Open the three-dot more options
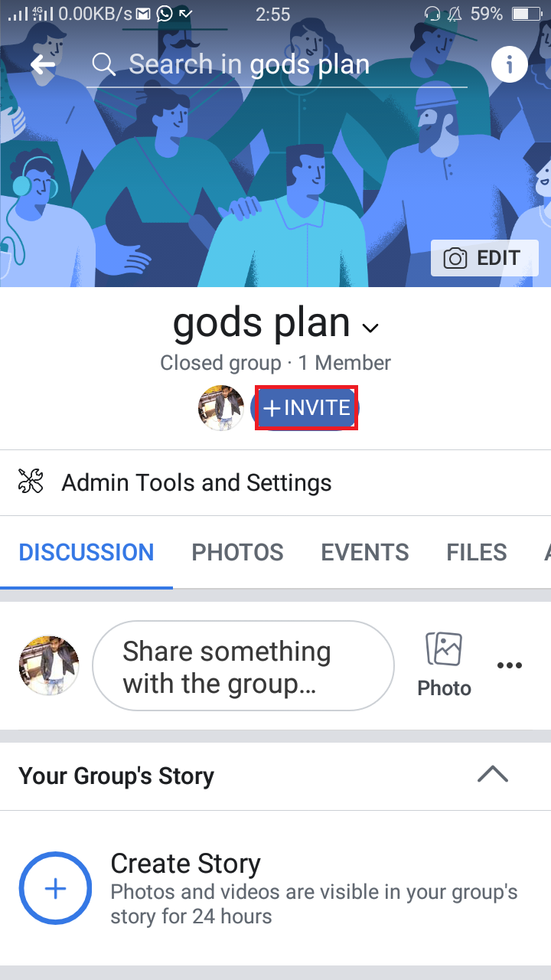Image resolution: width=551 pixels, height=980 pixels. pos(510,665)
